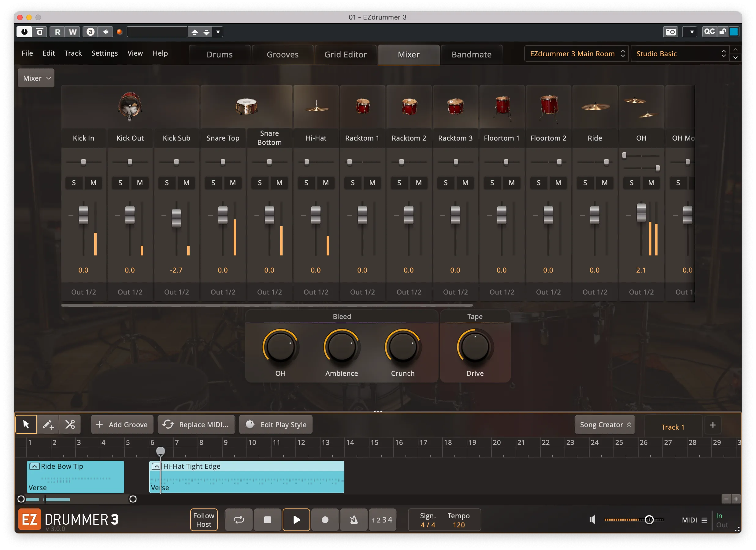Mute the Kick Out channel
This screenshot has height=550, width=756.
pos(140,182)
